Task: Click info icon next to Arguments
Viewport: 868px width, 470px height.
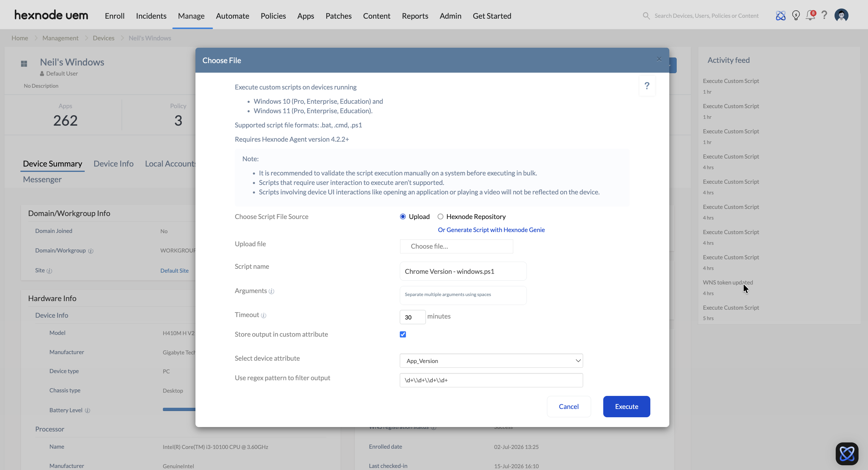Action: coord(272,291)
